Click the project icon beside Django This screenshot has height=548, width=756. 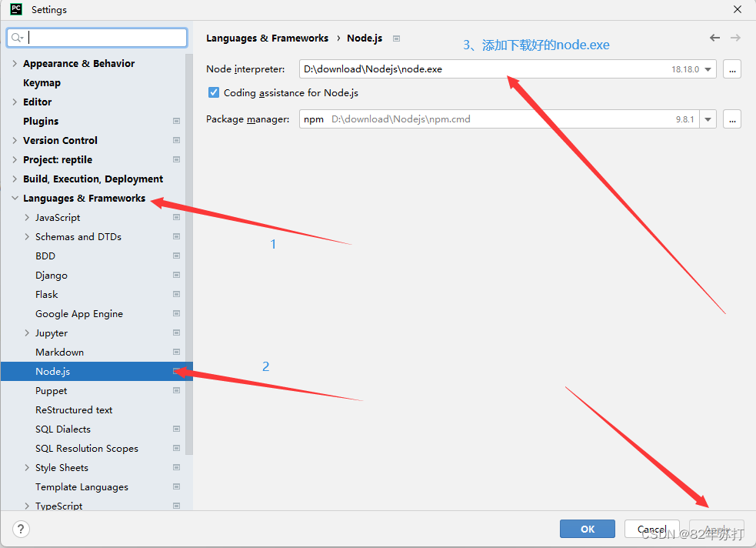176,275
